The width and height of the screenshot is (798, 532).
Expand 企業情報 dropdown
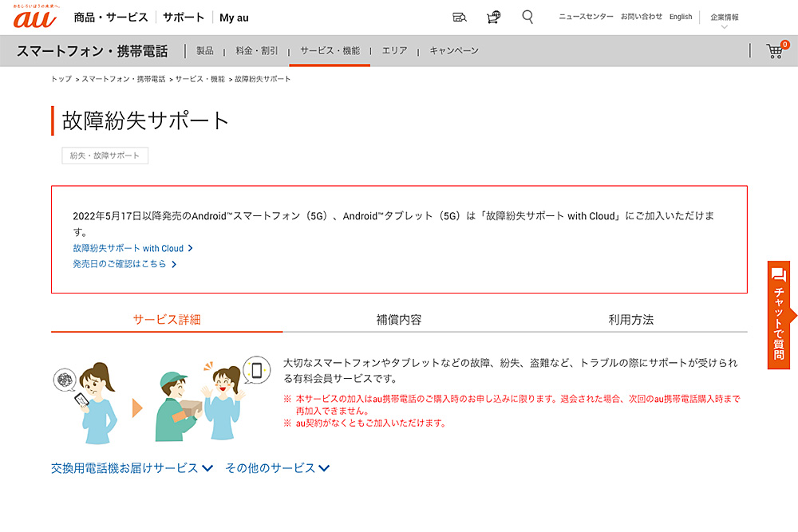point(725,18)
